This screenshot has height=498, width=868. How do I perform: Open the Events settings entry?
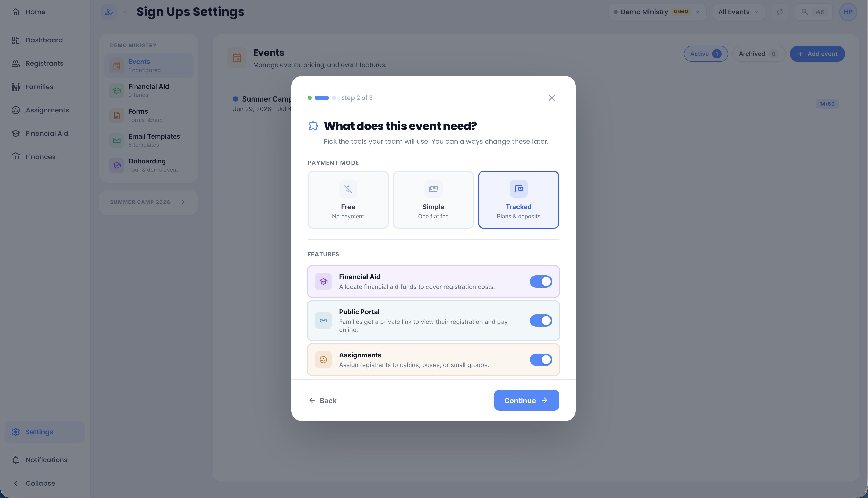(x=148, y=66)
